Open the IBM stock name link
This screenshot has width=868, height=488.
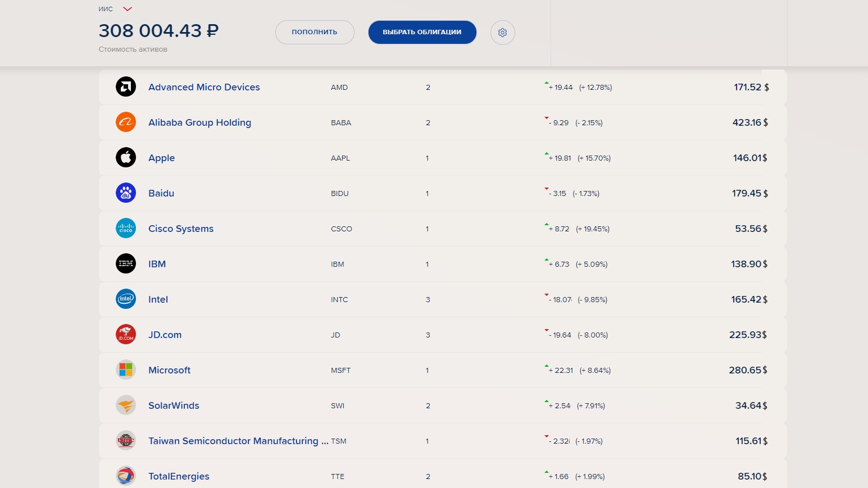tap(157, 264)
